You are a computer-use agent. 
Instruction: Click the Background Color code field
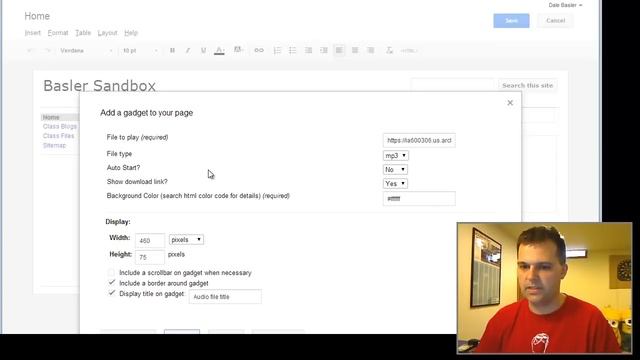tap(419, 199)
